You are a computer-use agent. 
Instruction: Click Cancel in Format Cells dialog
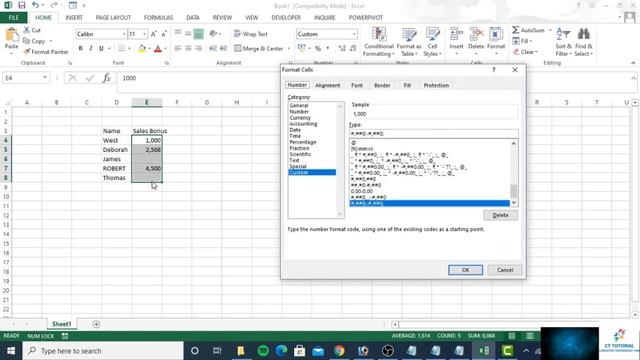coord(505,270)
